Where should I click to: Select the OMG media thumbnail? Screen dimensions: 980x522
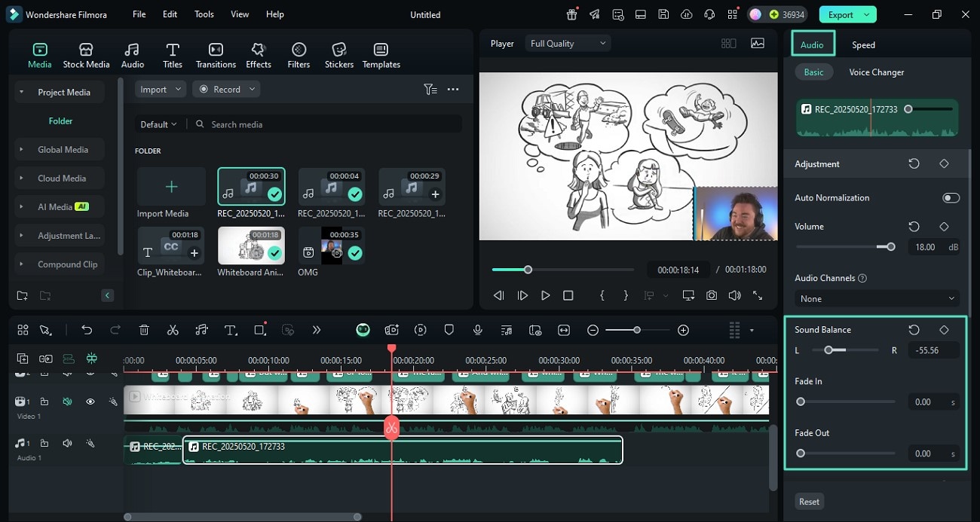[x=331, y=246]
